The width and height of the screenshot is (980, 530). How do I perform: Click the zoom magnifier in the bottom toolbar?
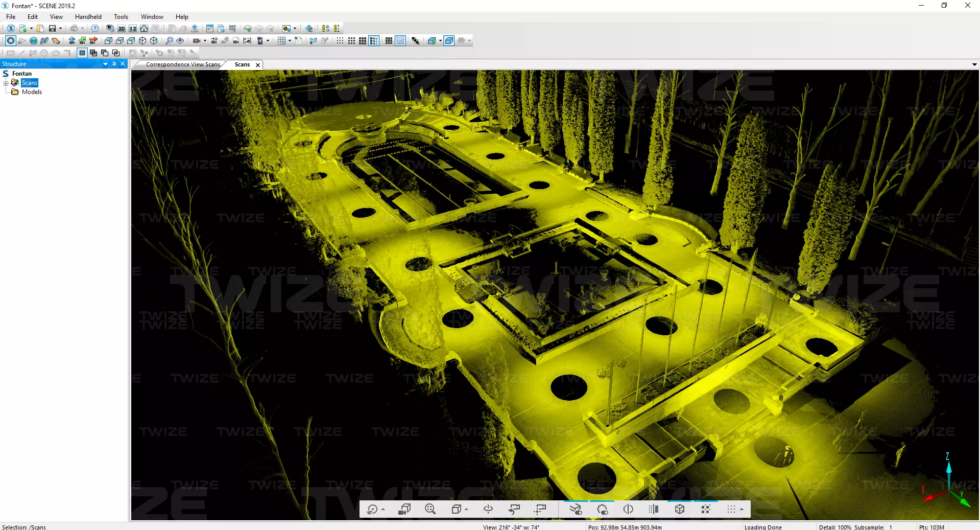430,509
